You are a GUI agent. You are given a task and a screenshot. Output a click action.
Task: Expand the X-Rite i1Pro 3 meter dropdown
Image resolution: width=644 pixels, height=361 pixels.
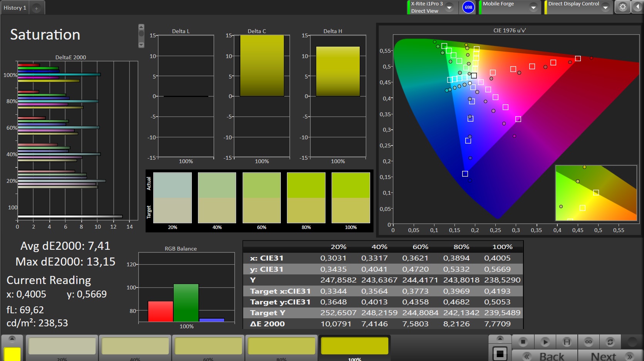pyautogui.click(x=449, y=7)
